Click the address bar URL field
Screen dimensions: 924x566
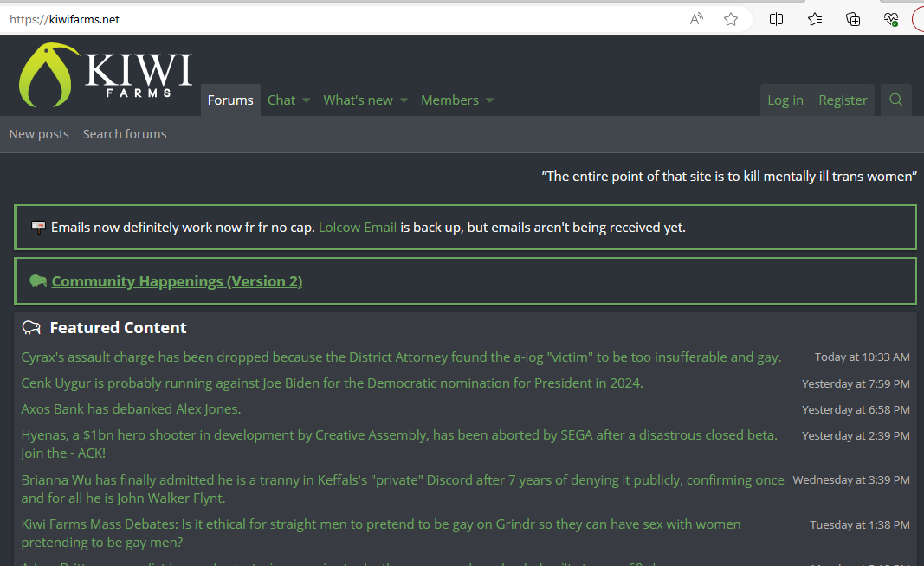pyautogui.click(x=342, y=19)
